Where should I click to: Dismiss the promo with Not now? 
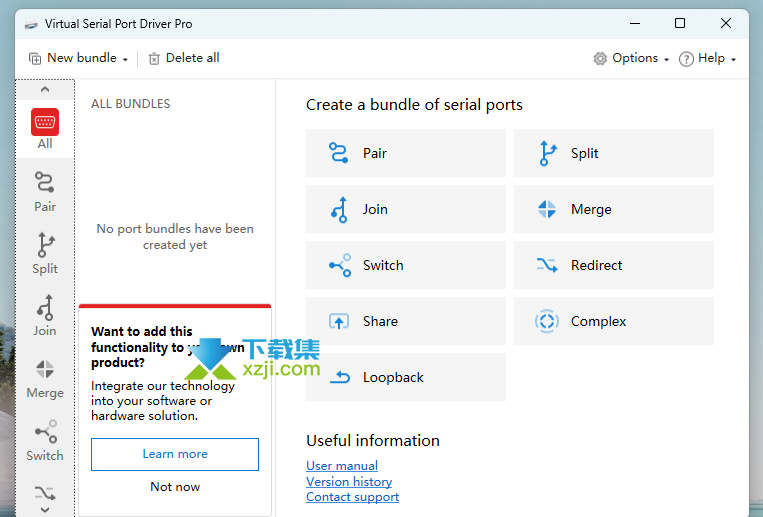pos(175,487)
